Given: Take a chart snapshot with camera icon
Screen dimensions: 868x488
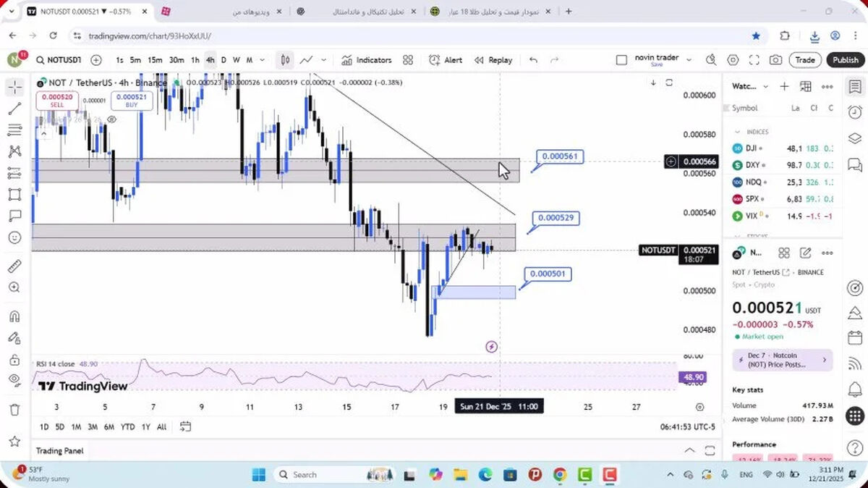Looking at the screenshot, I should point(775,60).
